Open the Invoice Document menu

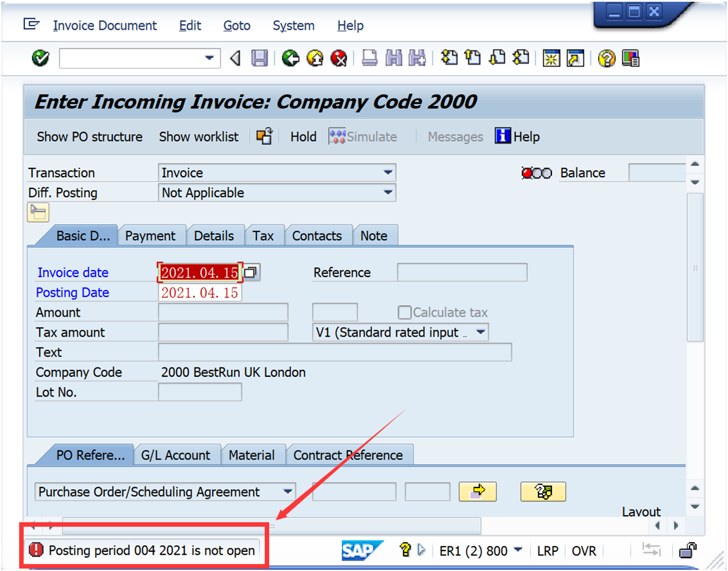point(105,26)
